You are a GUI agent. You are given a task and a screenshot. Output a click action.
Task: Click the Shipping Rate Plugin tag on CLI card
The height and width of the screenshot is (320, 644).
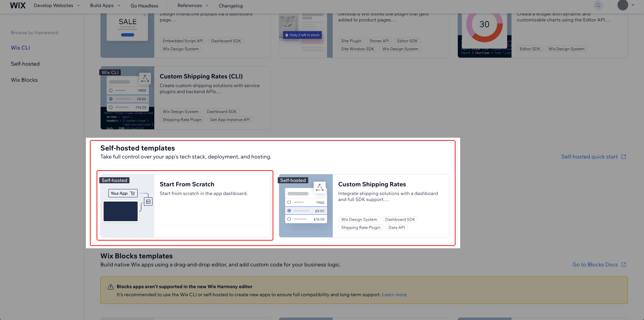tap(182, 120)
